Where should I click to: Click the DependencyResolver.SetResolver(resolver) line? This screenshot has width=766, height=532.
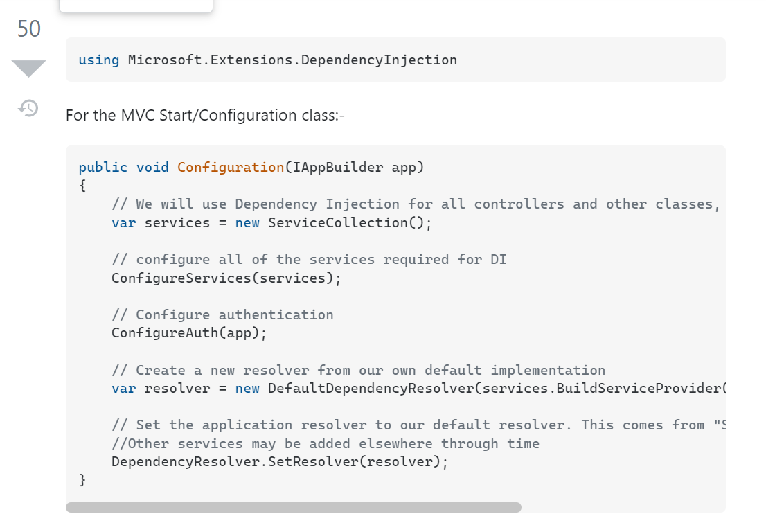280,462
